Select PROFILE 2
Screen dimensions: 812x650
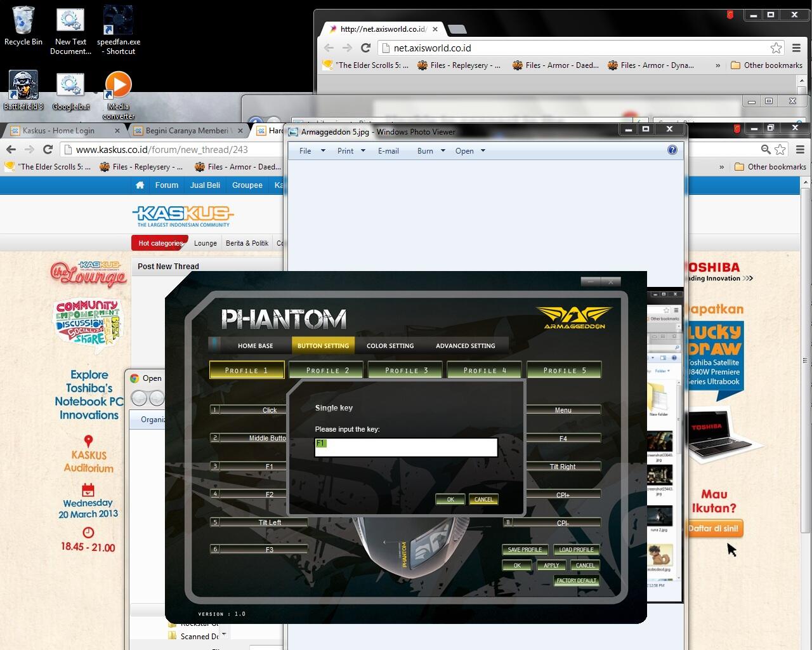[x=327, y=370]
